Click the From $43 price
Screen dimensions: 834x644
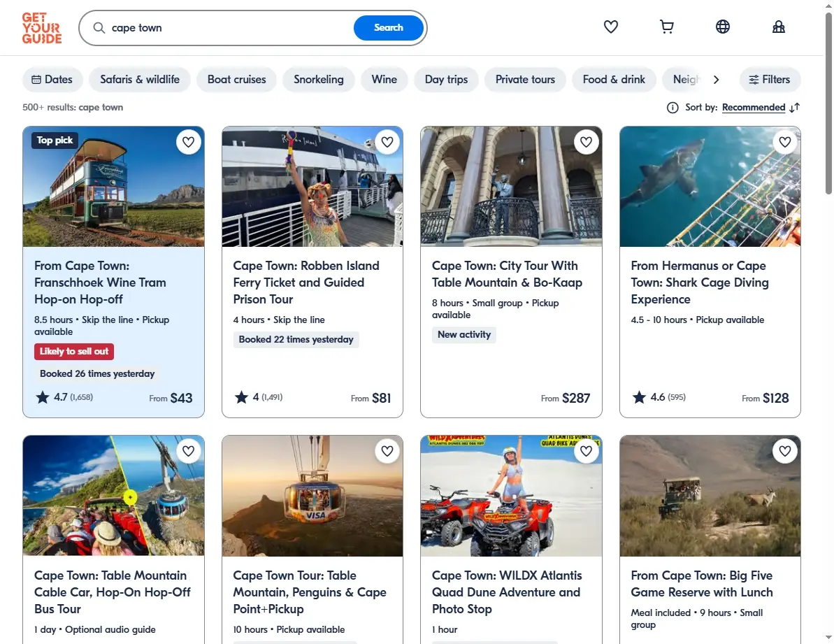pos(171,399)
